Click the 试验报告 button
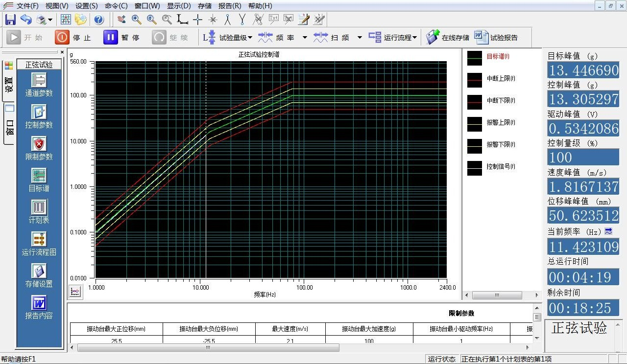This screenshot has width=627, height=364. [x=496, y=38]
